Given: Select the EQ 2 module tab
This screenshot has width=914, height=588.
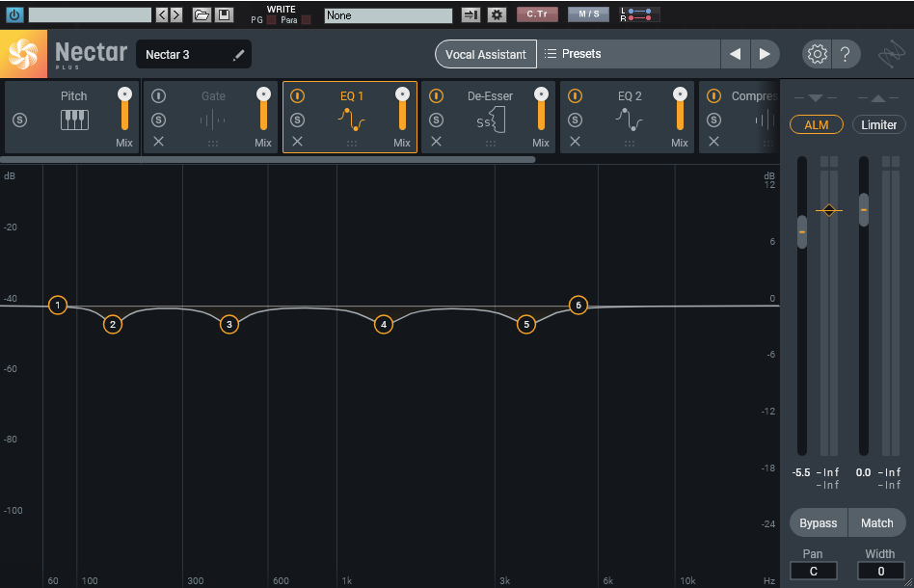Looking at the screenshot, I should 630,117.
